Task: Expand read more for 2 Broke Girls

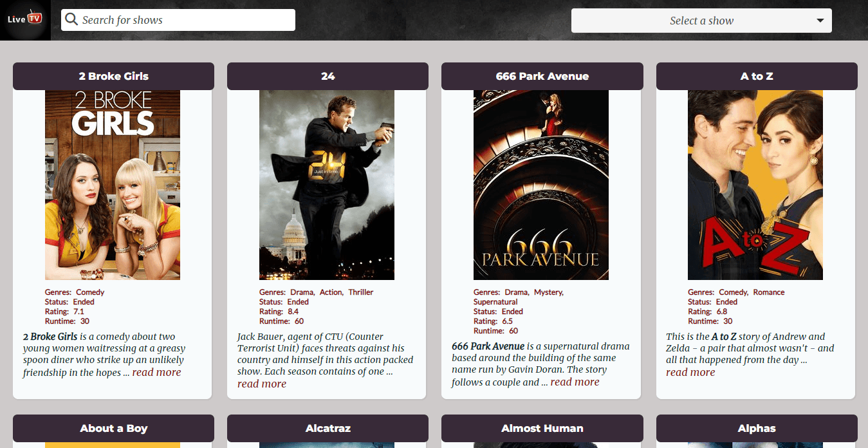Action: click(x=156, y=372)
